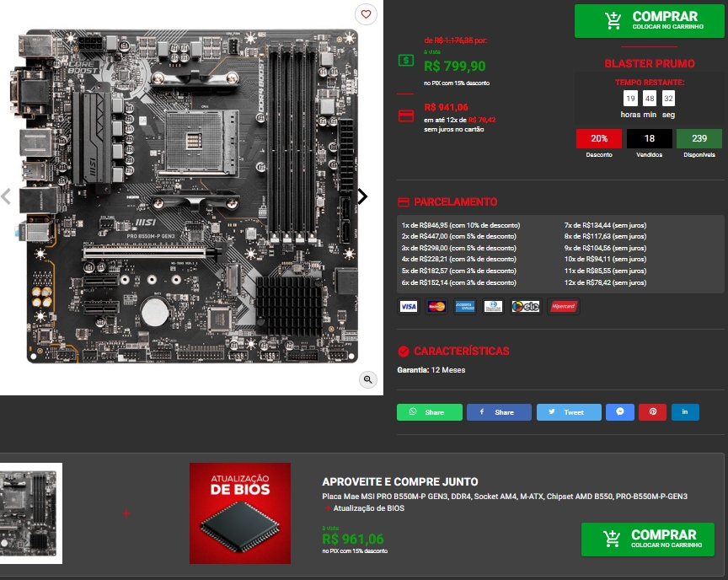Share product on Facebook
This screenshot has height=580, width=728.
[x=499, y=412]
